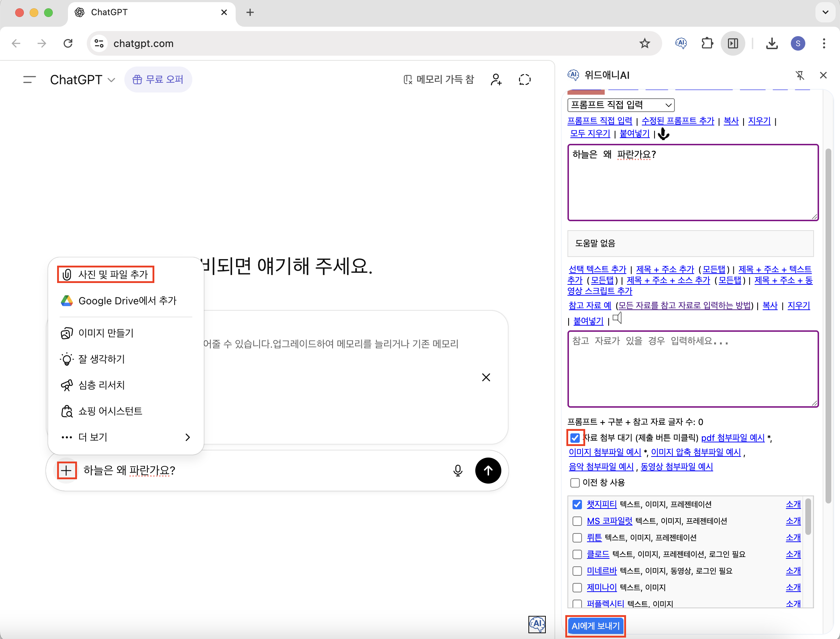840x639 pixels.
Task: Check the MS 코파일럿 checkbox
Action: click(577, 521)
